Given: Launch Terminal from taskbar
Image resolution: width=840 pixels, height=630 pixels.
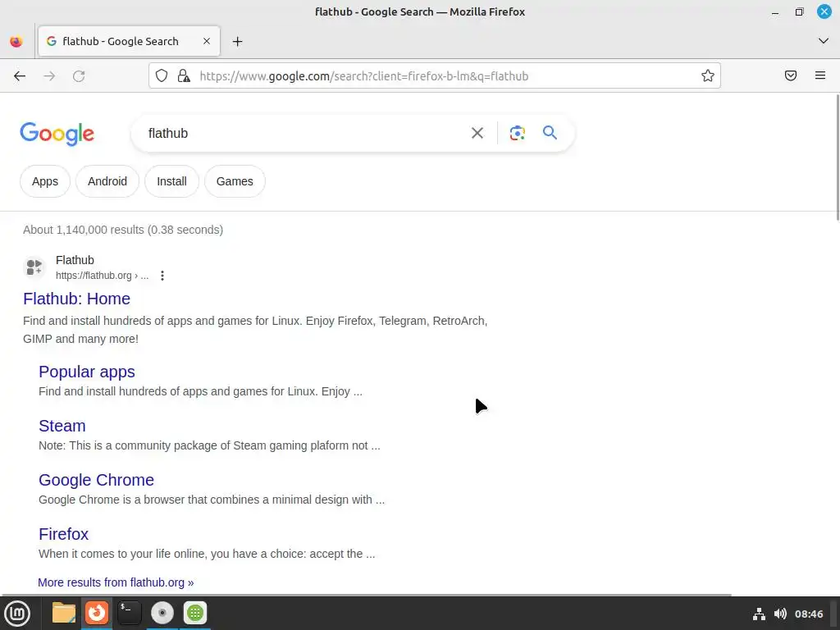Looking at the screenshot, I should click(x=129, y=613).
